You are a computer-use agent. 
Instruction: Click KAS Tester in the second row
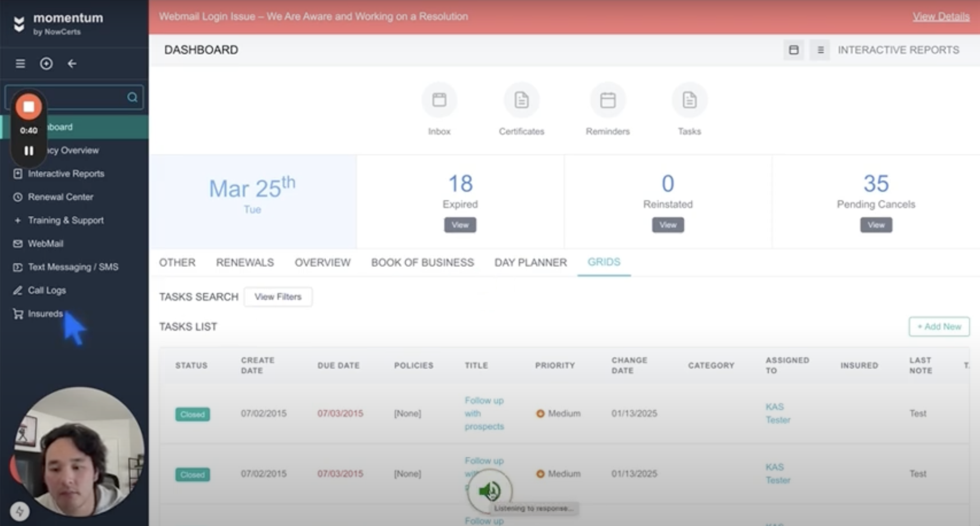777,474
